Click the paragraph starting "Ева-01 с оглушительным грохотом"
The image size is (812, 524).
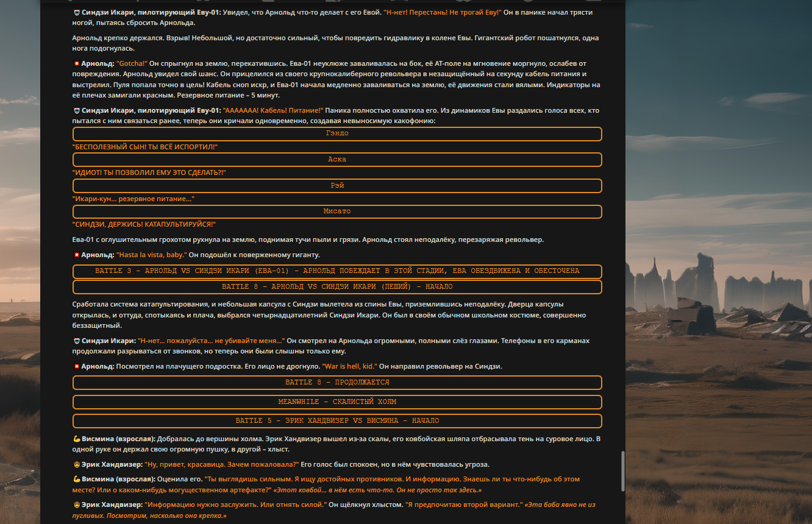click(308, 239)
